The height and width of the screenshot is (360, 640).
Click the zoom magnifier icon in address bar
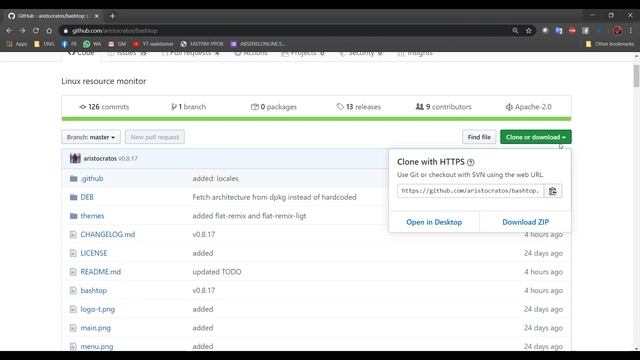[x=515, y=31]
